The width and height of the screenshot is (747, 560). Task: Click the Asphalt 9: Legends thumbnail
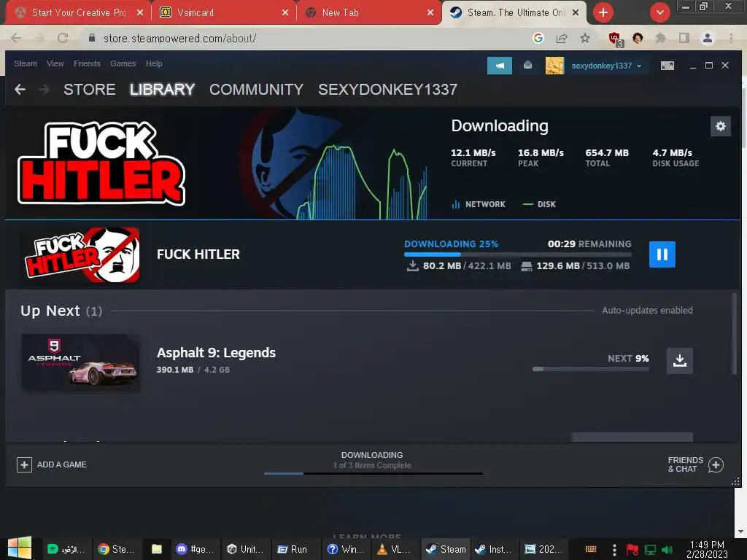tap(81, 362)
